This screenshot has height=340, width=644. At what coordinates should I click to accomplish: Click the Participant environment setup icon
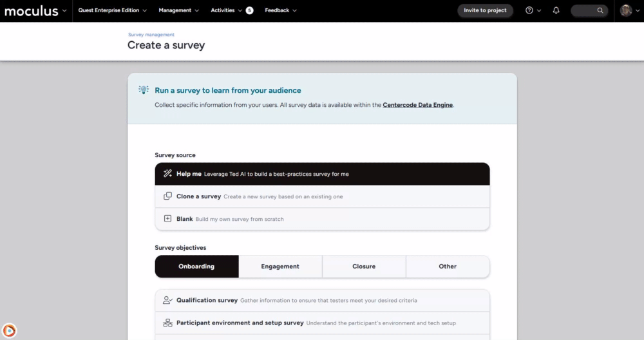[167, 323]
